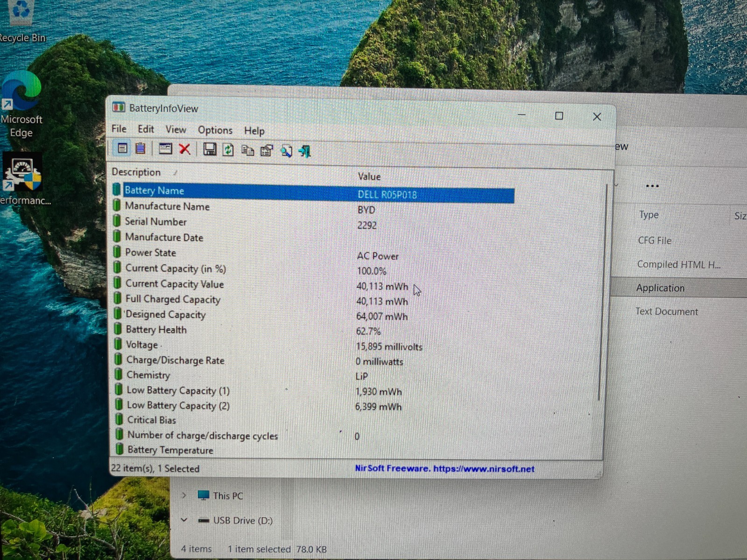This screenshot has height=560, width=747.
Task: Refresh battery data with green arrows icon
Action: (x=228, y=150)
